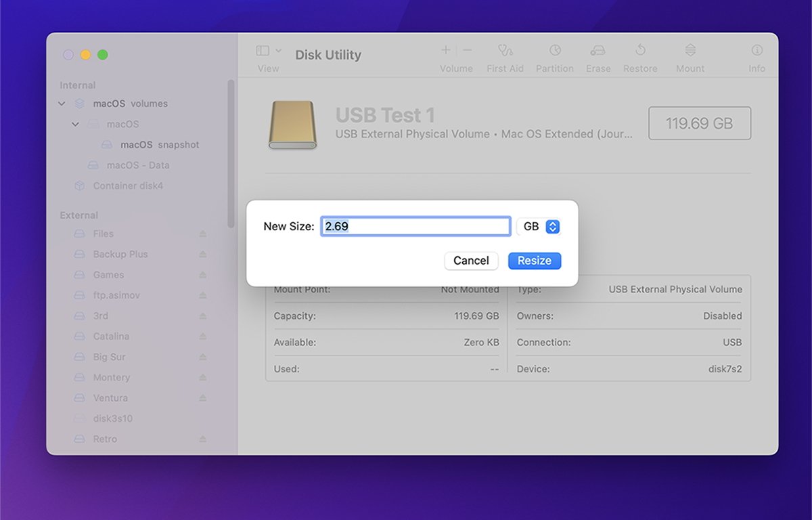This screenshot has height=520, width=812.
Task: Click the Mount toolbar icon
Action: click(x=690, y=51)
